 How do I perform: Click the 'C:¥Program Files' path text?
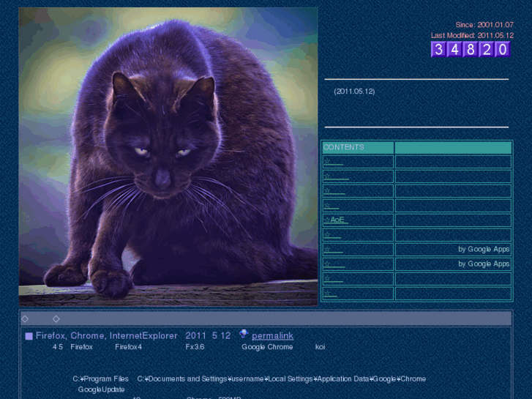click(x=100, y=379)
